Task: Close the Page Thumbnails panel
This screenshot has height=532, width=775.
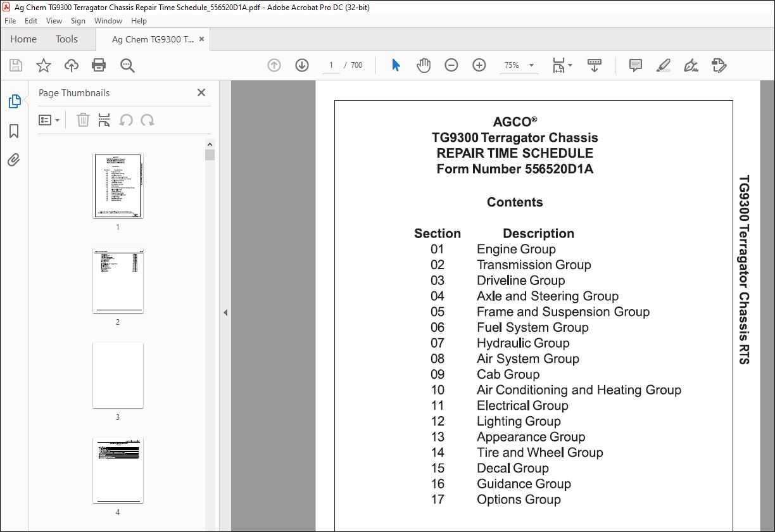Action: 201,92
